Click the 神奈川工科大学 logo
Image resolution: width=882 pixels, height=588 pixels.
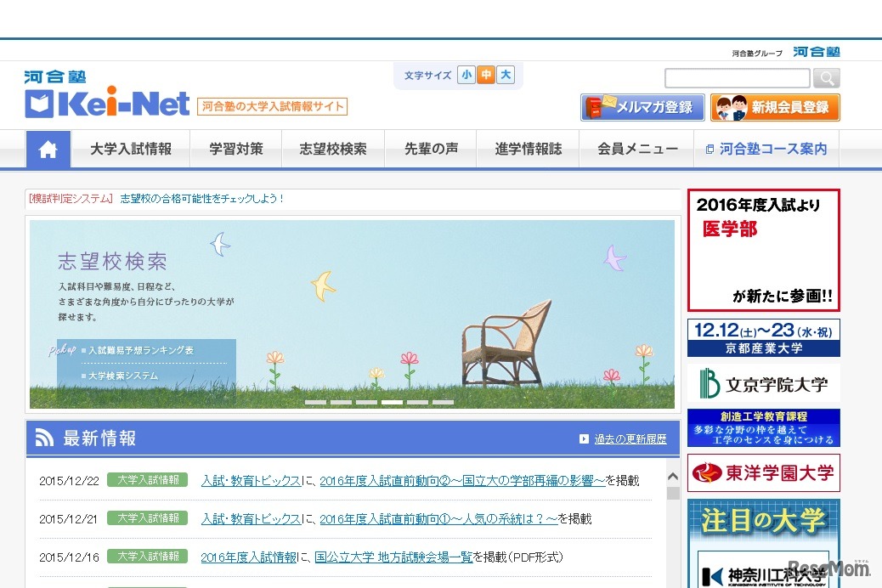click(x=762, y=574)
